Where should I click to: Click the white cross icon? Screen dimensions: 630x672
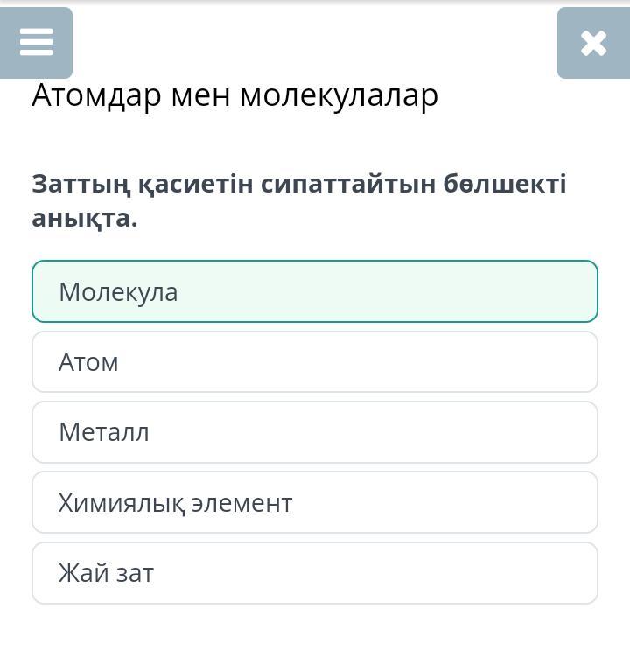pos(593,43)
